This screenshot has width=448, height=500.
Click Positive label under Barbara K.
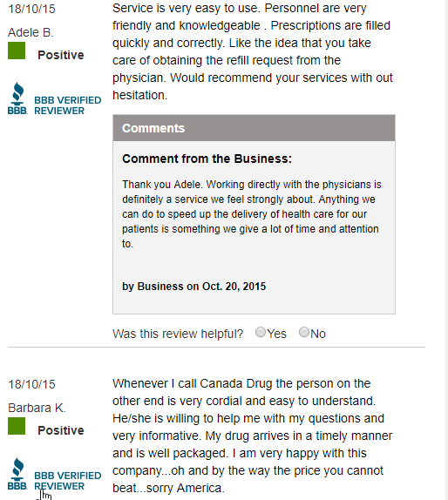pos(61,430)
